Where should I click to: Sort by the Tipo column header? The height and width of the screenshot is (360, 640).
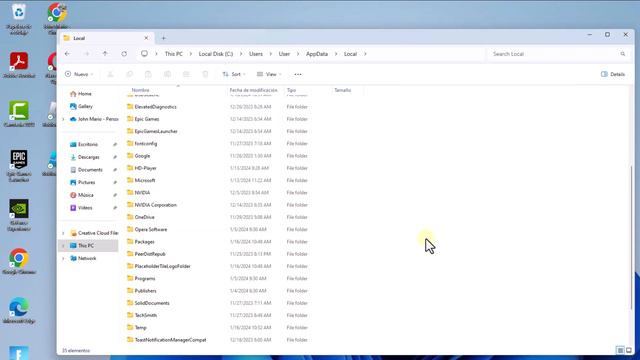pyautogui.click(x=291, y=90)
